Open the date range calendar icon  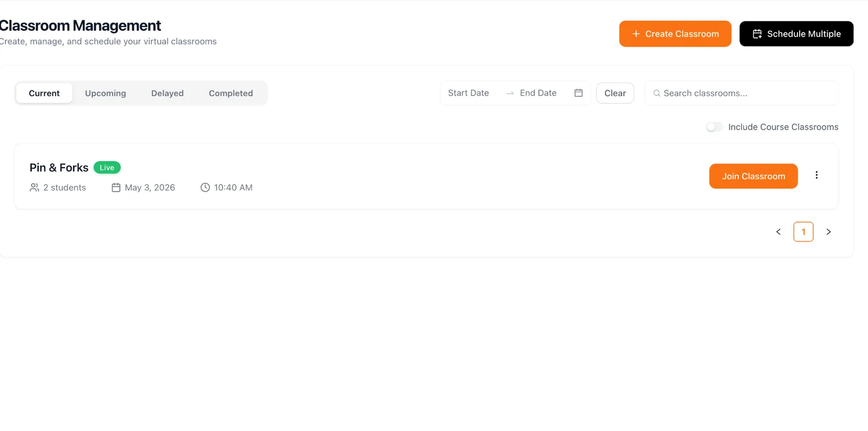tap(578, 93)
